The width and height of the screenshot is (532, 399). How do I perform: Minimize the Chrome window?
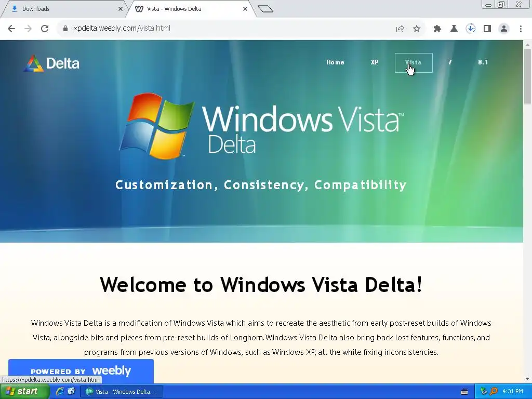(x=488, y=5)
